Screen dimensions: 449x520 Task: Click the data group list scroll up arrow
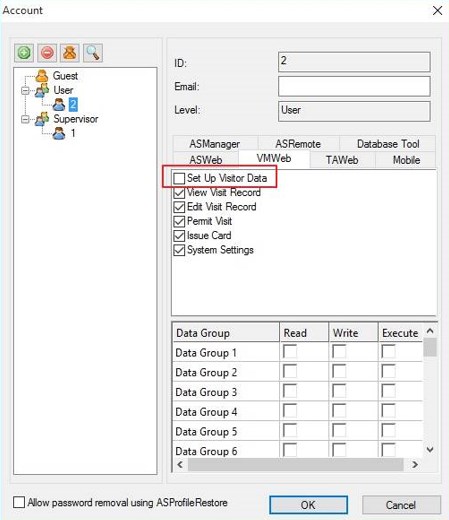(x=430, y=331)
